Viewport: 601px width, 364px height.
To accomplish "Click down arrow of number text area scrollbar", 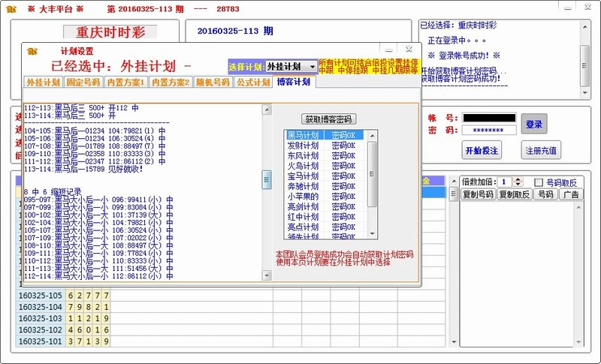I will (578, 341).
